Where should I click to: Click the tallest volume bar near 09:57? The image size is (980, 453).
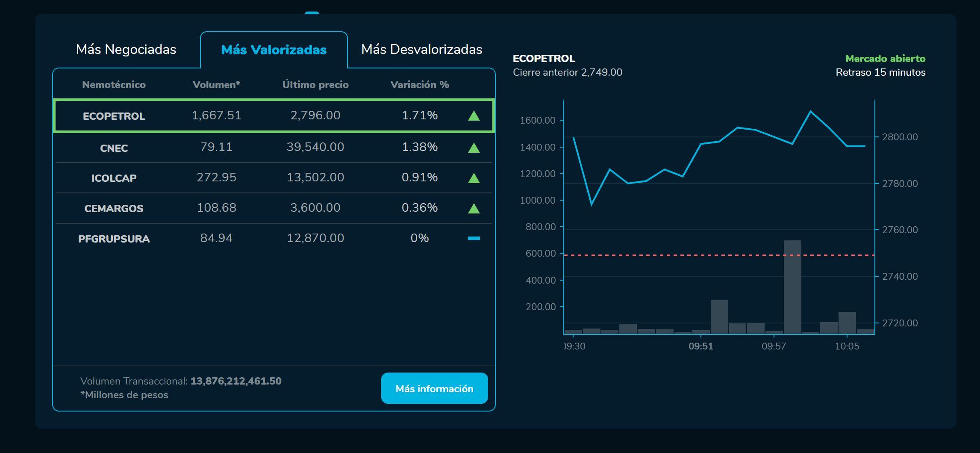point(793,287)
